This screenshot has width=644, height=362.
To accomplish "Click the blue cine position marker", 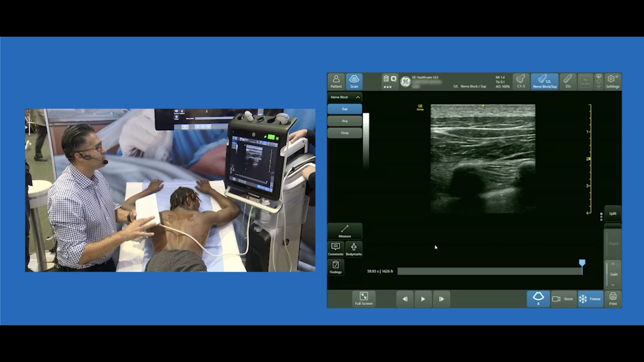I will click(582, 263).
